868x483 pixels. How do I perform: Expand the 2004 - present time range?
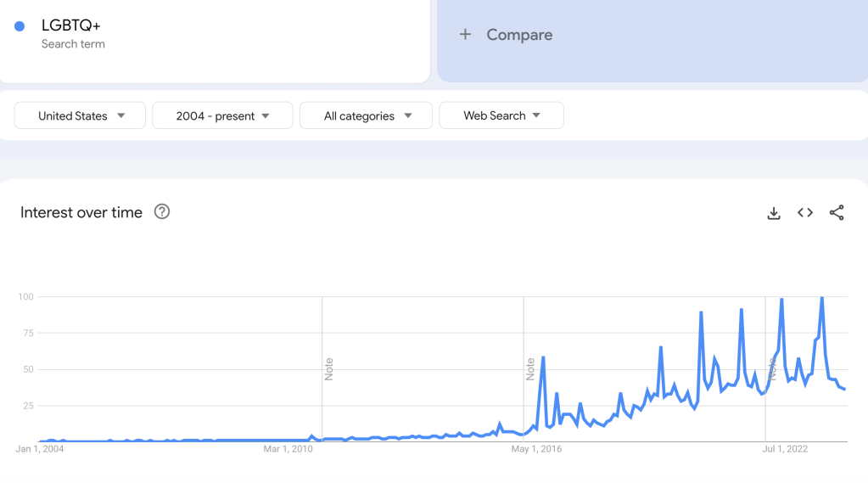click(x=222, y=115)
